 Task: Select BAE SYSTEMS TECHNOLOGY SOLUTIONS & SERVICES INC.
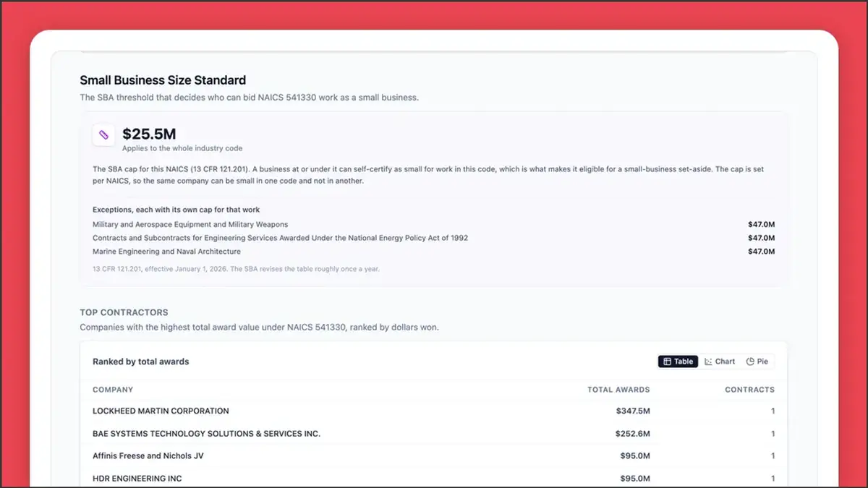coord(433,434)
